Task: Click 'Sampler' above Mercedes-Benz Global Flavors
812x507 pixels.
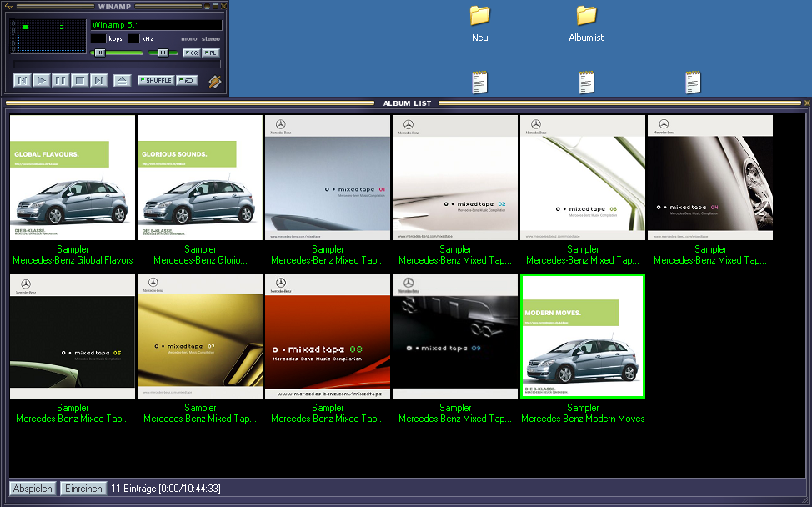Action: pos(73,249)
